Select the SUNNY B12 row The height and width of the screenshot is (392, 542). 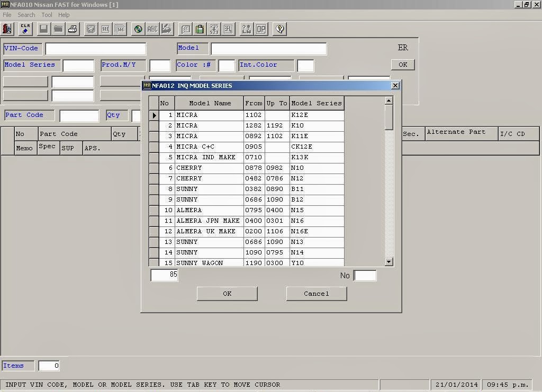pyautogui.click(x=251, y=199)
